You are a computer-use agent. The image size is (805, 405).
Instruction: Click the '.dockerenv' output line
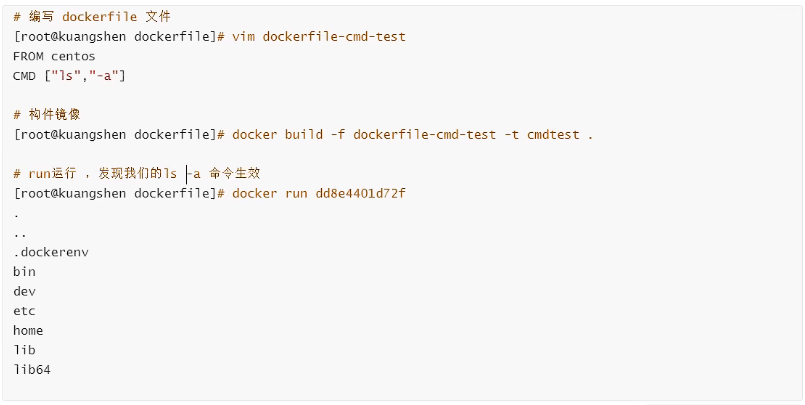click(x=51, y=253)
